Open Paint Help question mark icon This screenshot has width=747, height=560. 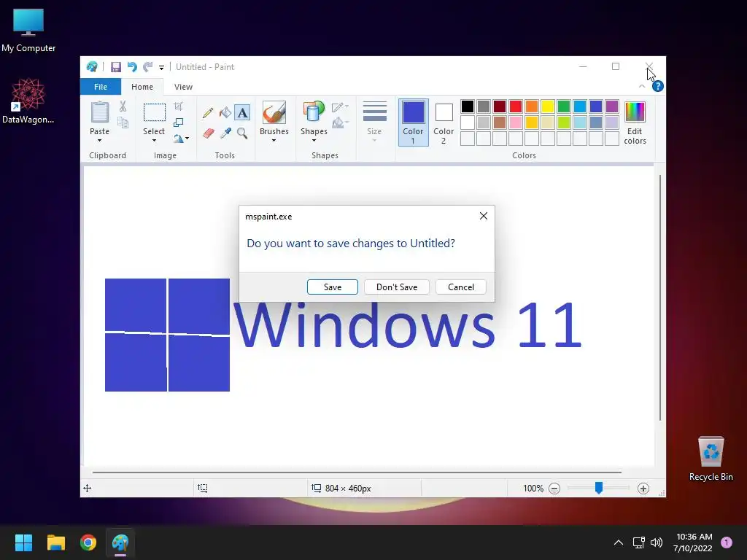click(x=658, y=86)
